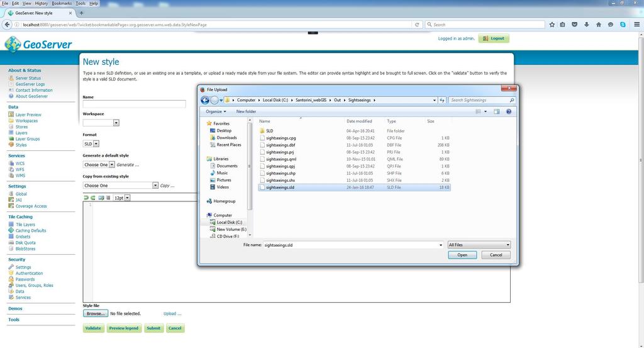644x348 pixels.
Task: Select Local Disk (C:) in navigation pane
Action: 229,222
